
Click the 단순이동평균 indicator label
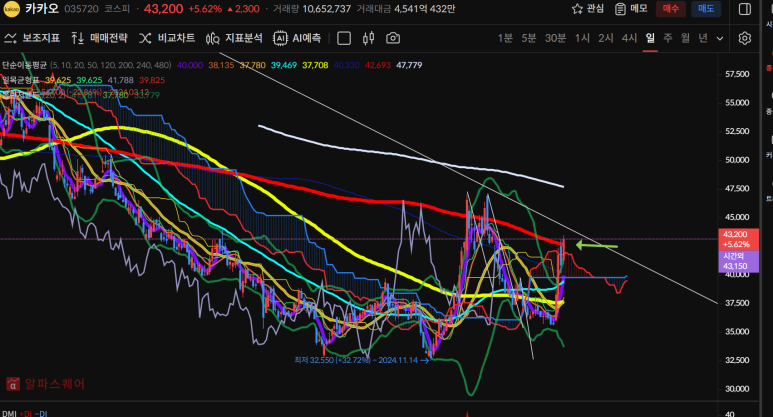click(24, 65)
